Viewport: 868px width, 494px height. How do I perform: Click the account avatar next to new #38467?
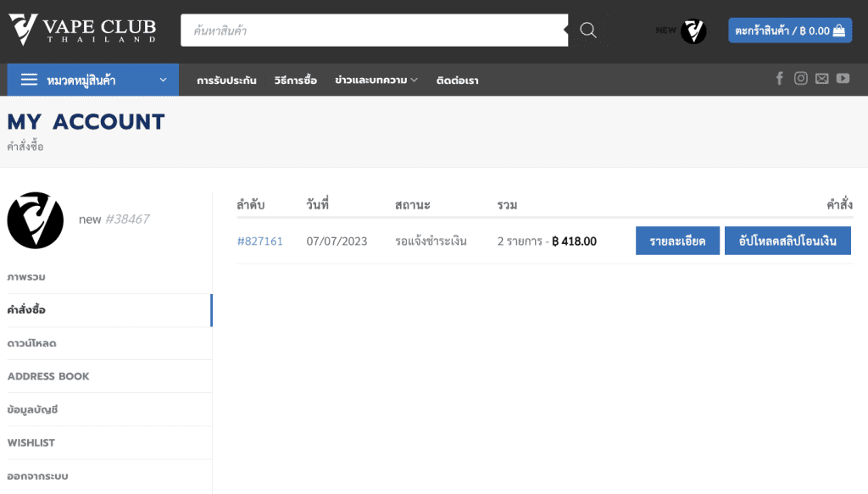coord(35,219)
